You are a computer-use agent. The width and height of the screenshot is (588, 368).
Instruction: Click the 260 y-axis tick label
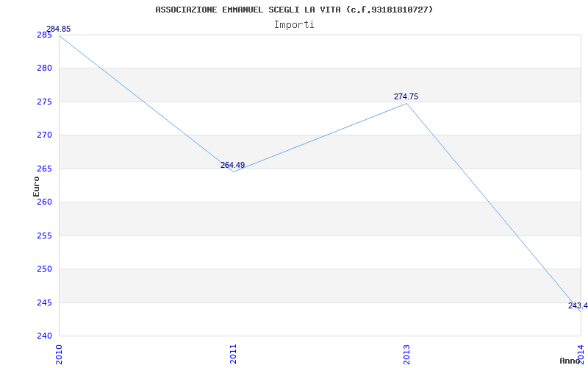(44, 202)
